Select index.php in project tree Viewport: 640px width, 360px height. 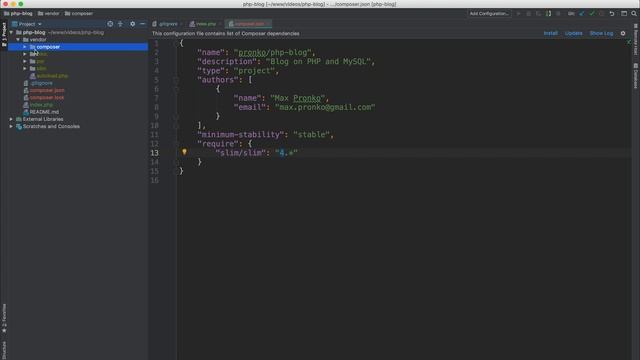click(x=41, y=105)
